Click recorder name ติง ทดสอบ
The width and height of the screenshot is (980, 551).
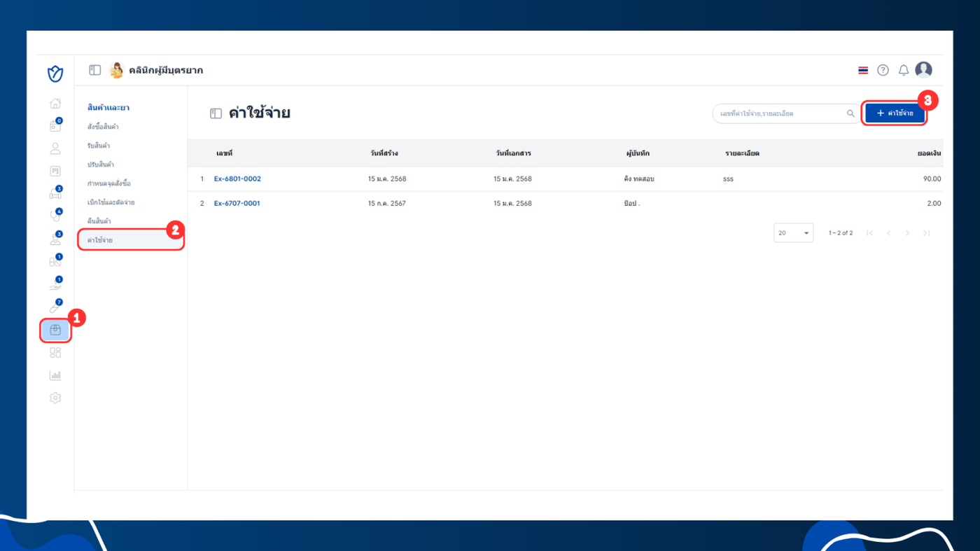tap(639, 179)
